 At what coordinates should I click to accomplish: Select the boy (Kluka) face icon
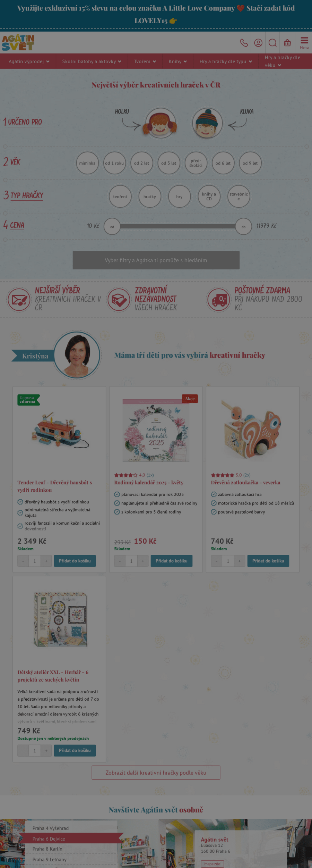pos(207,123)
